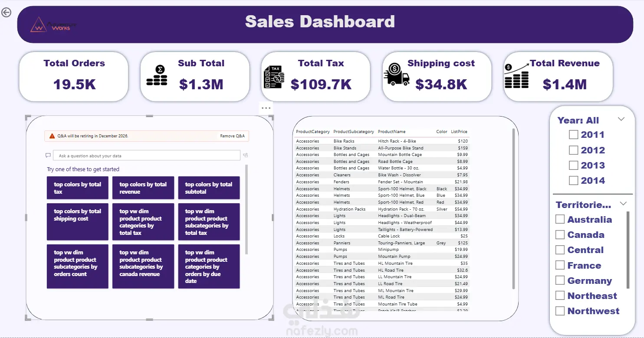Sort by the Color column header
Viewport: 644px width, 338px height.
(442, 132)
